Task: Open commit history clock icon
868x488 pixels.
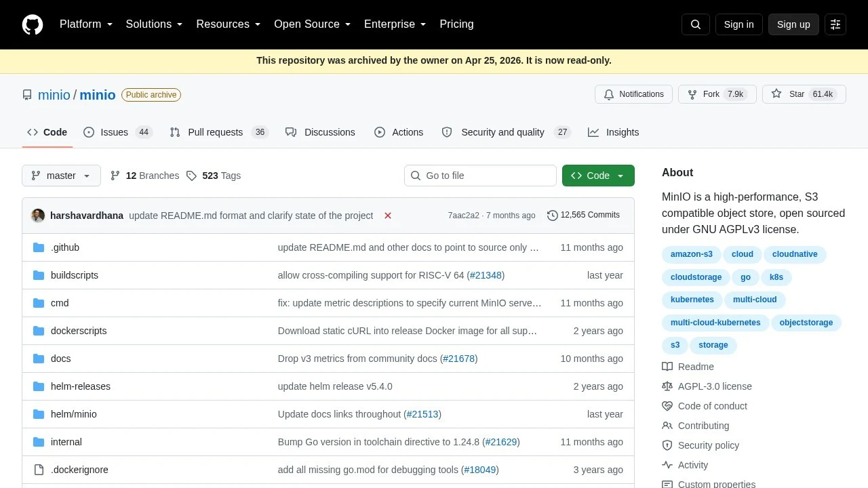Action: click(553, 216)
